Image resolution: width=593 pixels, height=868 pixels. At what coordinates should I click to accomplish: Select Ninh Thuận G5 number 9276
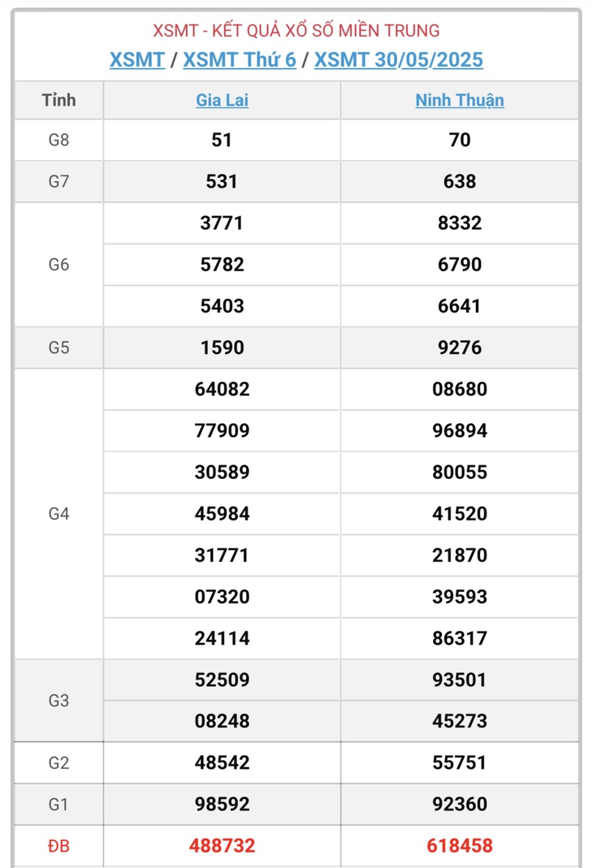[x=460, y=348]
